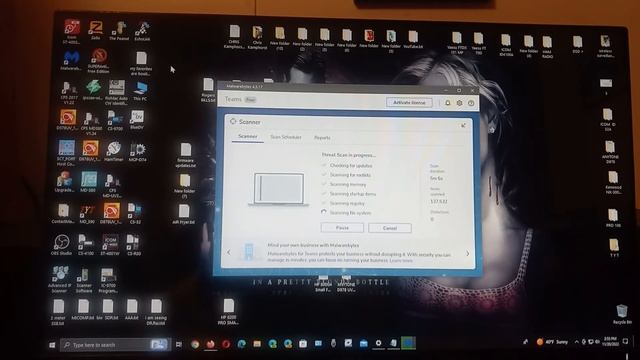
Task: Select the firmware updates.txt desktop file
Action: coord(186,156)
